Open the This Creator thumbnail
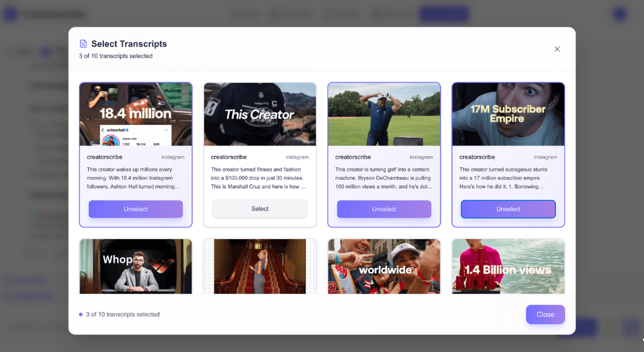This screenshot has height=352, width=644. pyautogui.click(x=259, y=114)
